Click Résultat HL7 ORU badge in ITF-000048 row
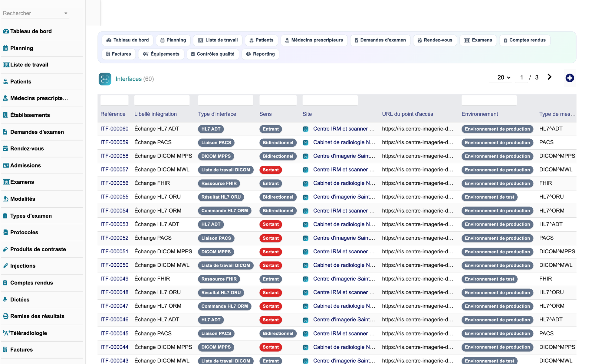Viewport: 589px width, 364px height. click(221, 293)
